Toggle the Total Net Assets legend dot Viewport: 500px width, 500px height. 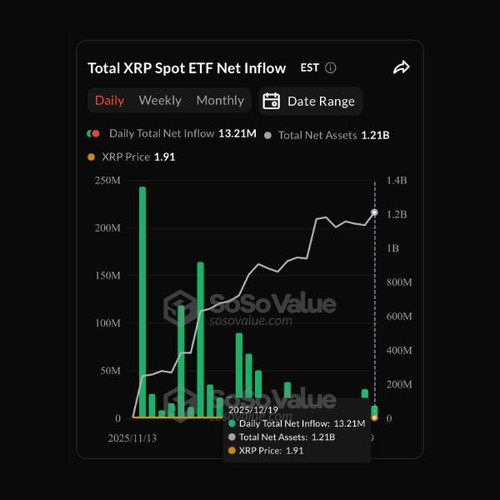[x=268, y=135]
